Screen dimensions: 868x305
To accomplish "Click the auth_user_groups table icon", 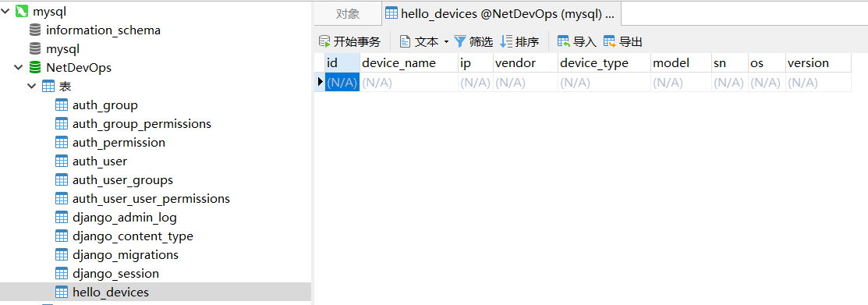I will click(62, 180).
